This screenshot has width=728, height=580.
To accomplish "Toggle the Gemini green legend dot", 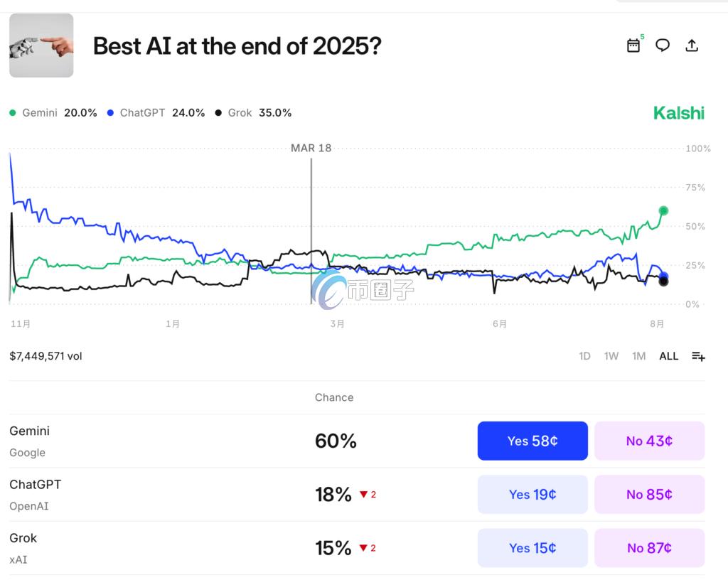I will pyautogui.click(x=13, y=113).
